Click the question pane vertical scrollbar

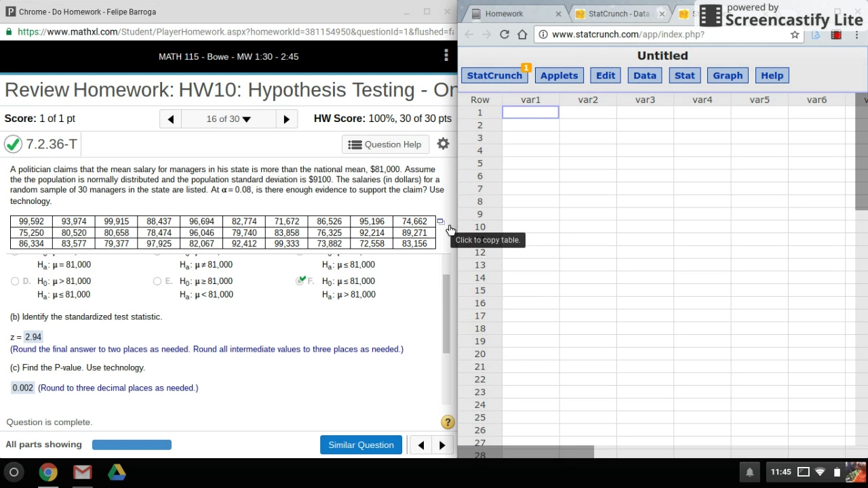click(x=446, y=314)
